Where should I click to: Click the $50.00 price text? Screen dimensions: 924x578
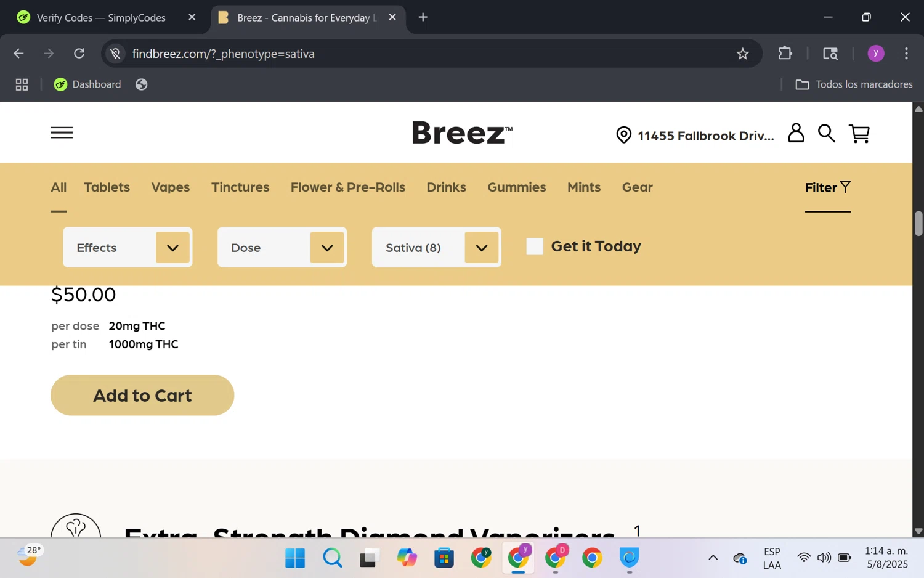coord(83,295)
